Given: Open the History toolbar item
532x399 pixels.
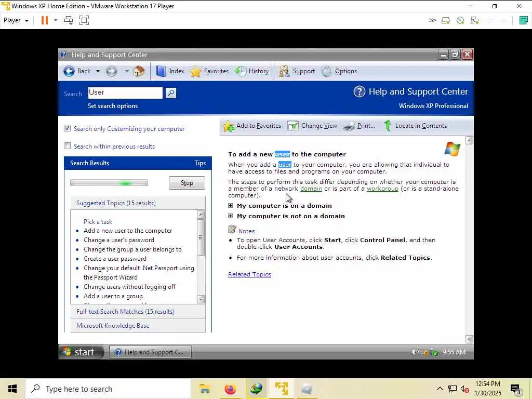Looking at the screenshot, I should [252, 71].
